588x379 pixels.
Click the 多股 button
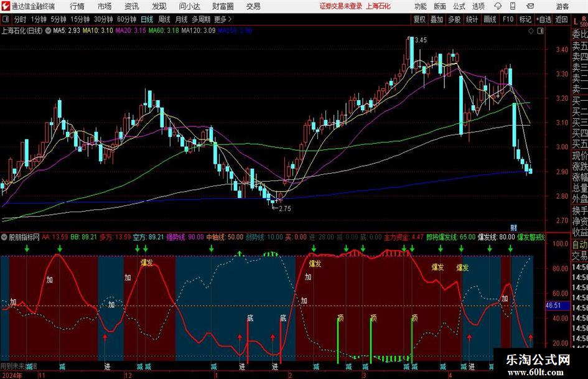[454, 19]
